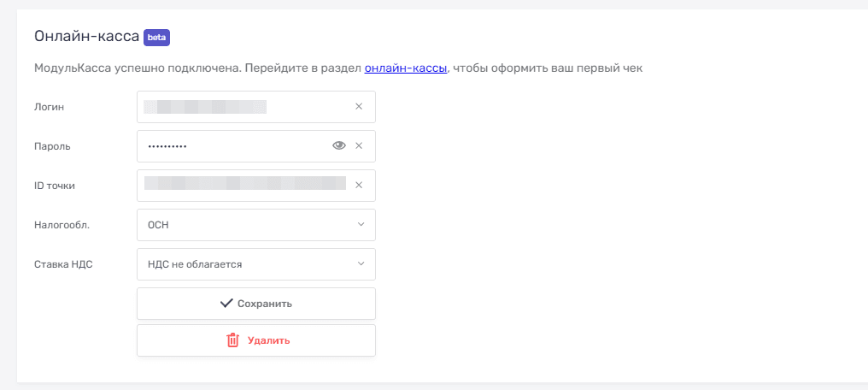This screenshot has width=868, height=390.
Task: Clear the Логин field with its X icon
Action: [359, 107]
